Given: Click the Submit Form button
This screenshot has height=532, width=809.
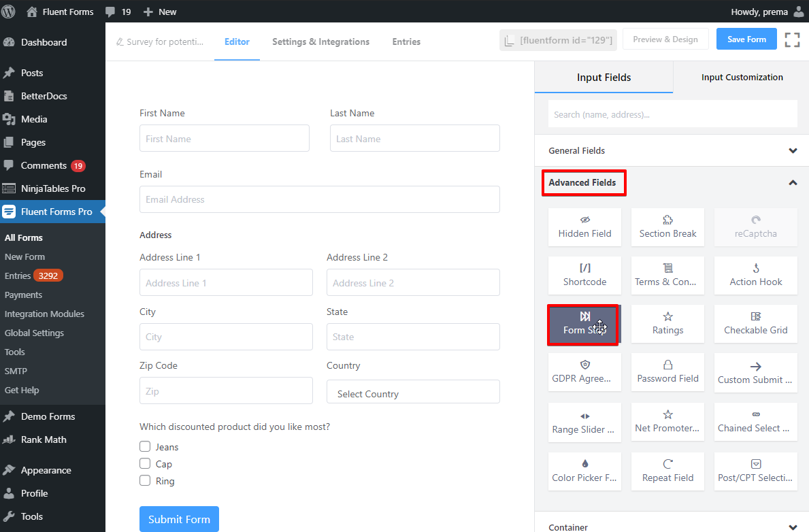Looking at the screenshot, I should [179, 519].
